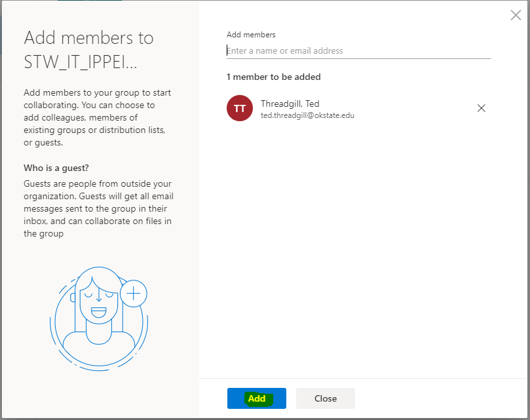Click the red TT avatar circle
The image size is (530, 420).
pos(240,109)
